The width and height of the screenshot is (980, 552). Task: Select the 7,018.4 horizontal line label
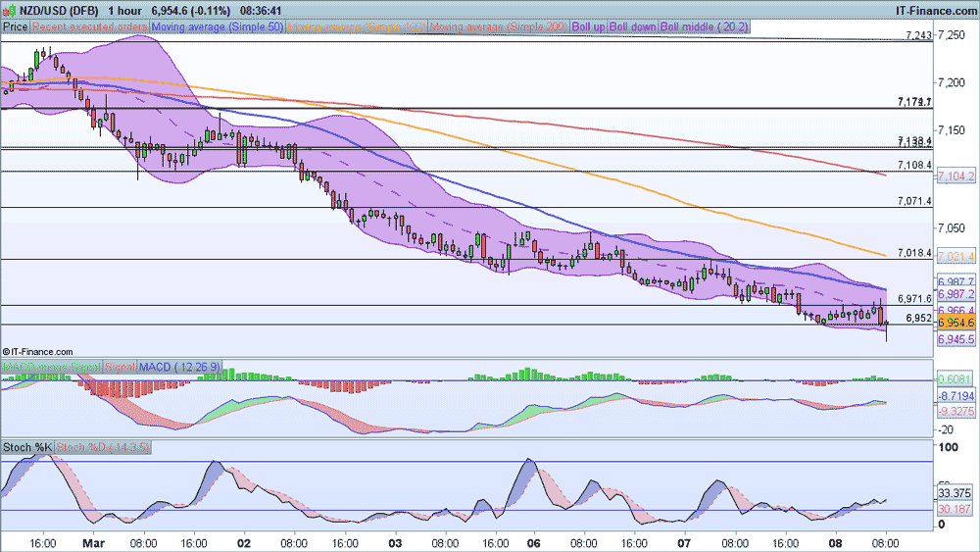[x=914, y=253]
